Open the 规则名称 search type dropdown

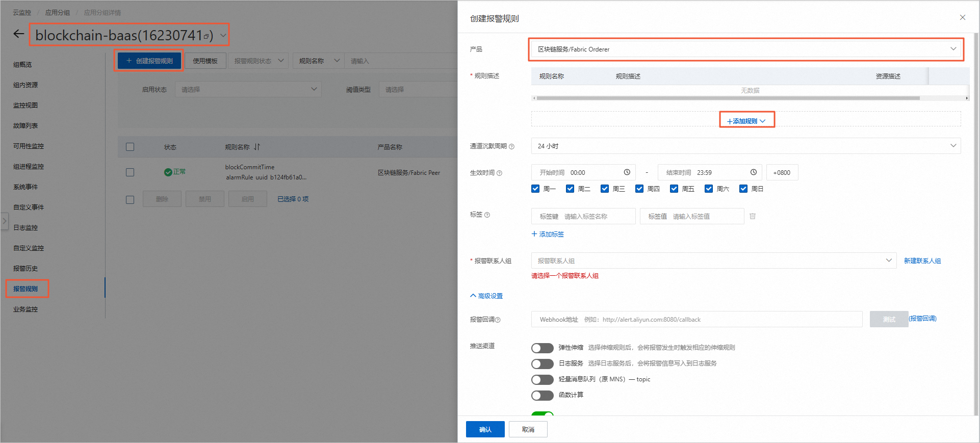click(x=319, y=61)
